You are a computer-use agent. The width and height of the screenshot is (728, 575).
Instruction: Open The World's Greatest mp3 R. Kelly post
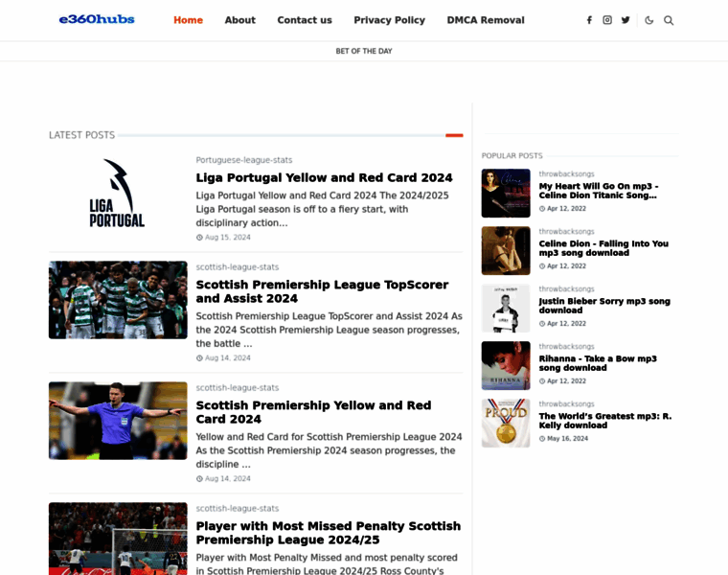click(605, 422)
